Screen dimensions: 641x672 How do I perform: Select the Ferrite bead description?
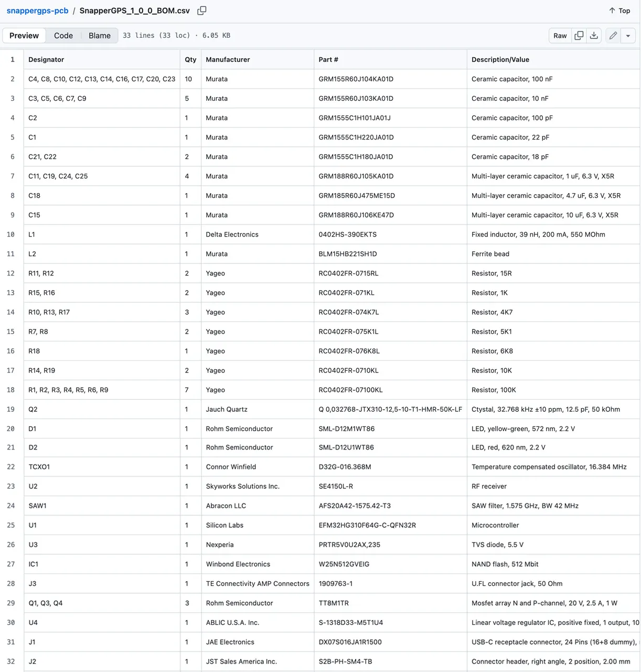coord(490,254)
